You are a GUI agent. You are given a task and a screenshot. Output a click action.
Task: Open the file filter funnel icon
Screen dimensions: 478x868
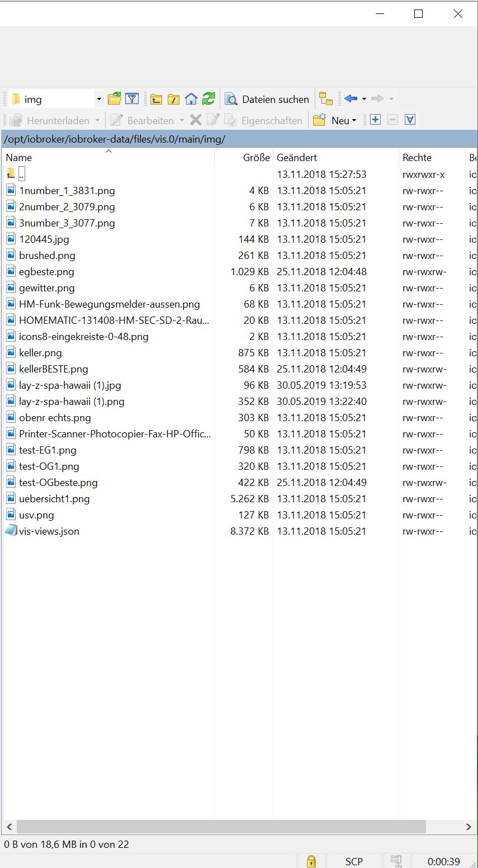(x=132, y=99)
